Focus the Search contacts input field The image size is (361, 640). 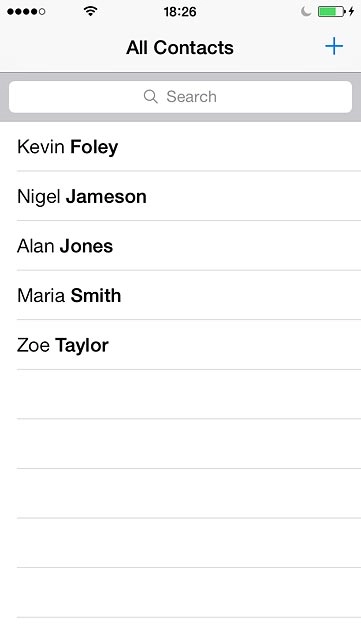180,97
